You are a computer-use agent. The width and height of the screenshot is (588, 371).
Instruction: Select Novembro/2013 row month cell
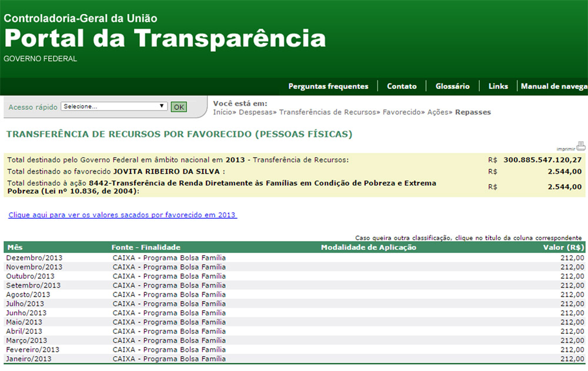(x=34, y=267)
